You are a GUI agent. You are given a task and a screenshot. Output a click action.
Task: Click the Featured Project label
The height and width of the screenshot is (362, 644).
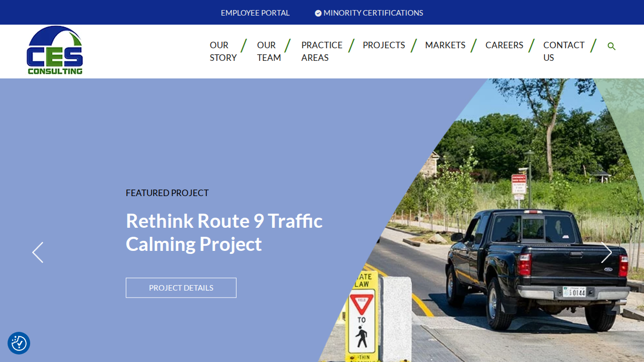167,193
